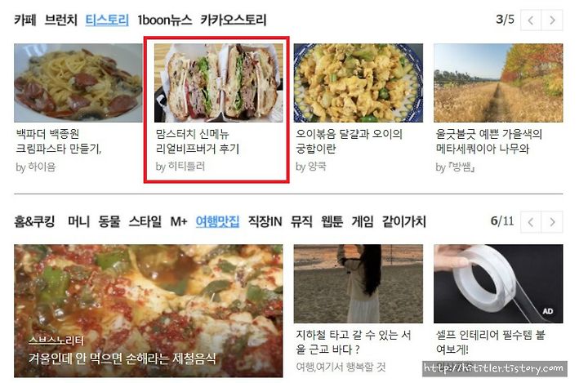Open the 맘스터치 burger sandwich thumbnail
Image resolution: width=588 pixels, height=383 pixels.
(219, 82)
